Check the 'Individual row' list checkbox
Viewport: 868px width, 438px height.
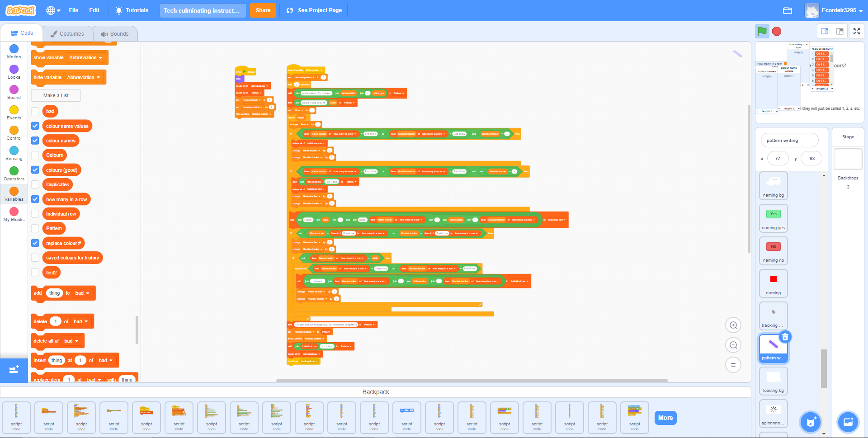coord(35,213)
